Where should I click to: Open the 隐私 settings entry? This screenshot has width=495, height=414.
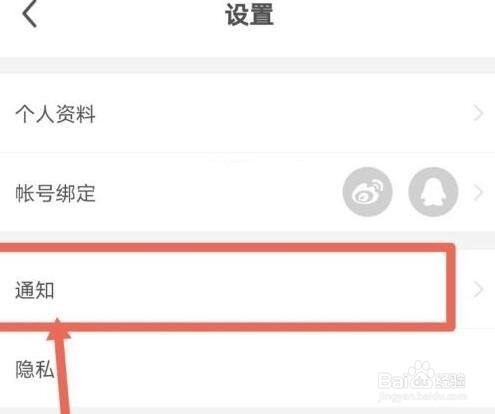(x=247, y=368)
